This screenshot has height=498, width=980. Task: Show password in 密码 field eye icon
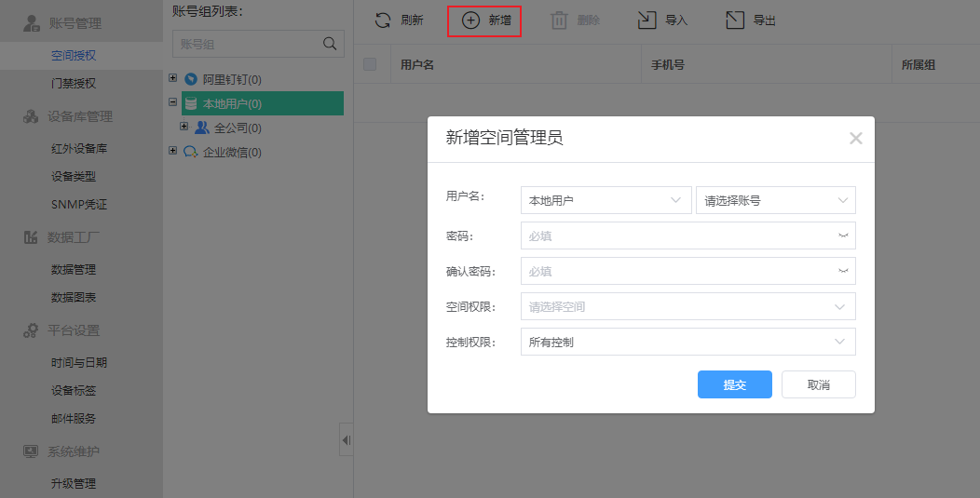click(x=843, y=236)
